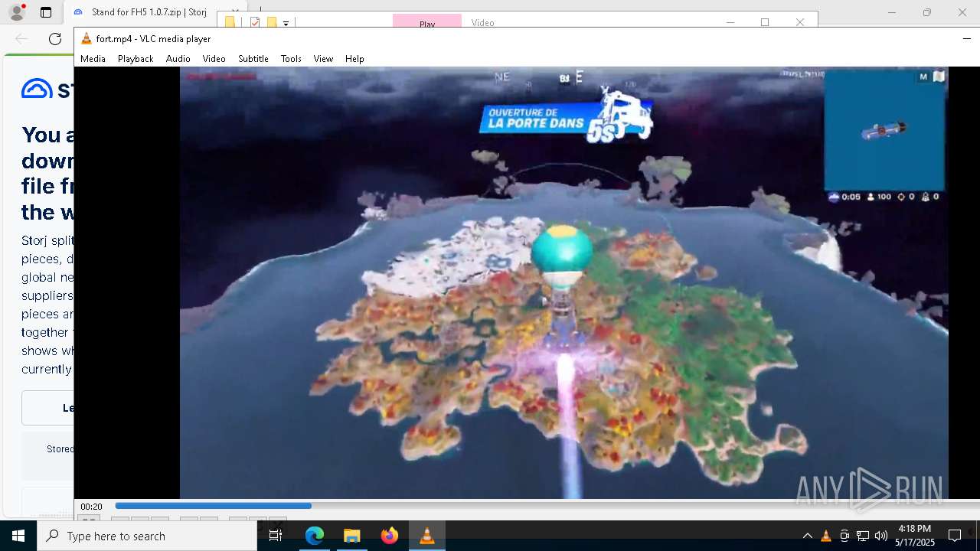Viewport: 980px width, 551px height.
Task: Click the 00:20 elapsed time label
Action: 91,507
